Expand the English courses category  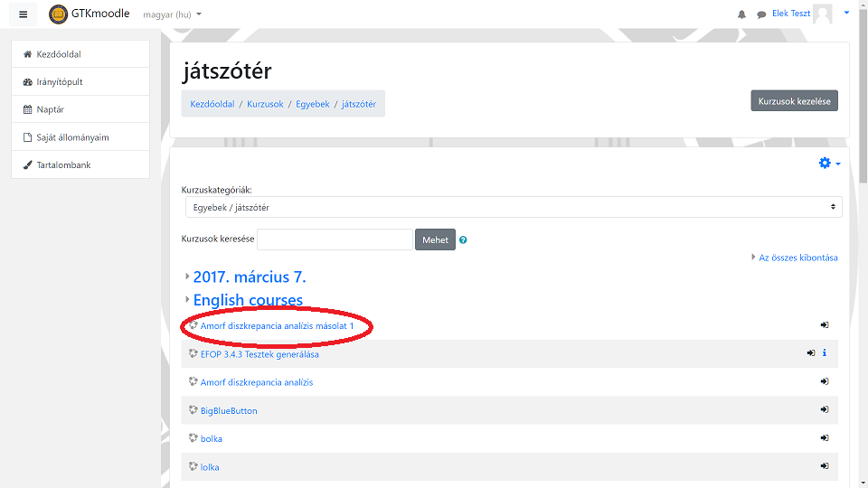(248, 300)
